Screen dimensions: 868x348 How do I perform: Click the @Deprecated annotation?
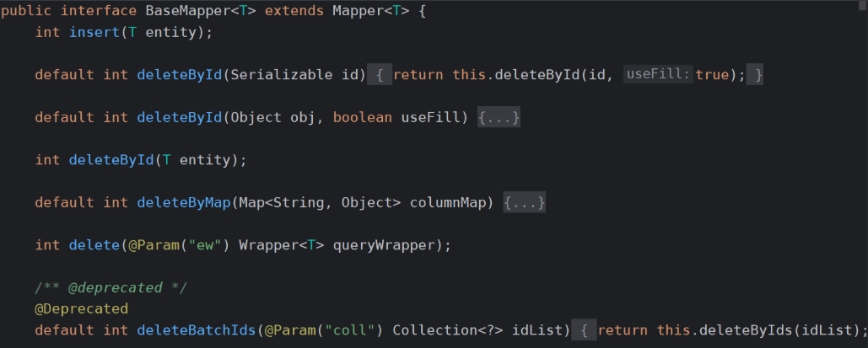81,308
